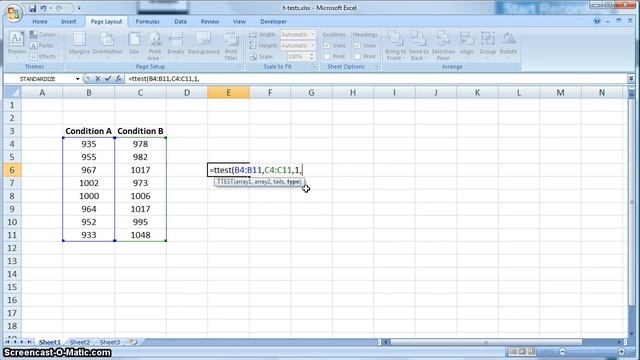Viewport: 640px width, 360px height.
Task: Open theme Colors menu
Action: point(44,35)
